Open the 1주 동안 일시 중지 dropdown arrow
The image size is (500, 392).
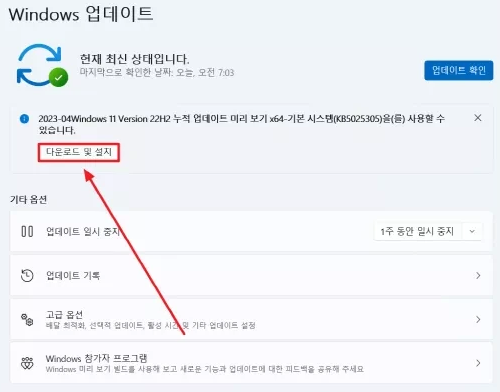pos(472,231)
